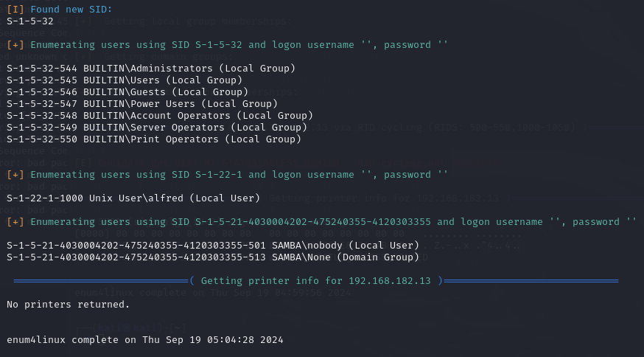The height and width of the screenshot is (357, 644).
Task: Click the Unix User\alfred local user line
Action: (x=133, y=198)
